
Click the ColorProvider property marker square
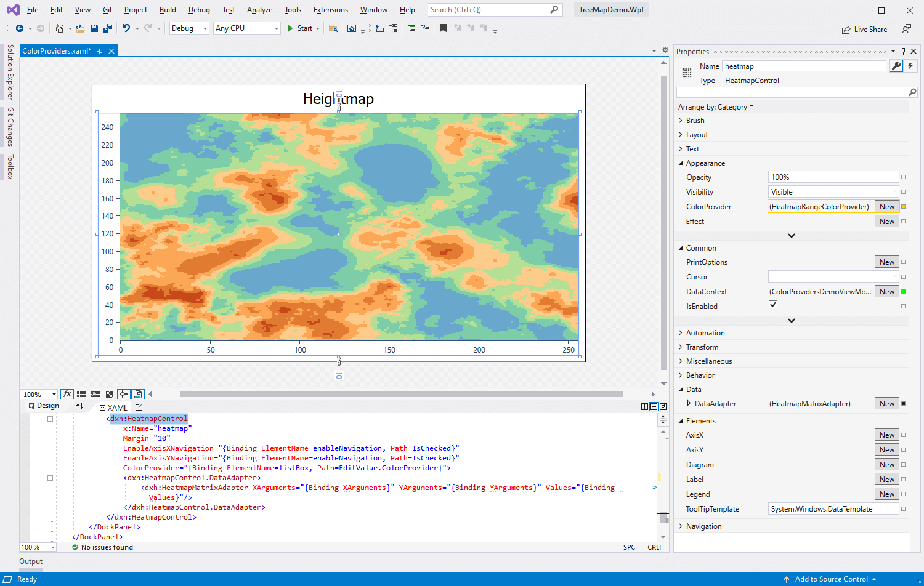point(904,207)
